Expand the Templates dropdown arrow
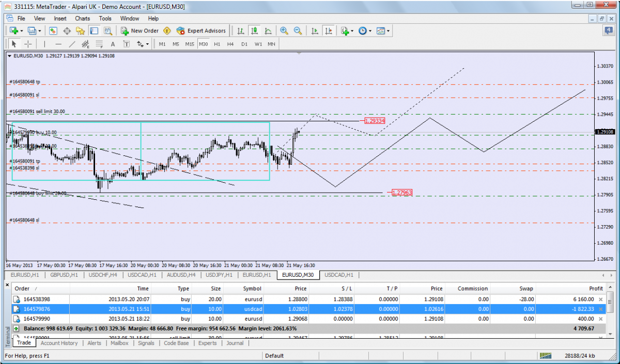Image resolution: width=620 pixels, height=364 pixels. click(389, 31)
